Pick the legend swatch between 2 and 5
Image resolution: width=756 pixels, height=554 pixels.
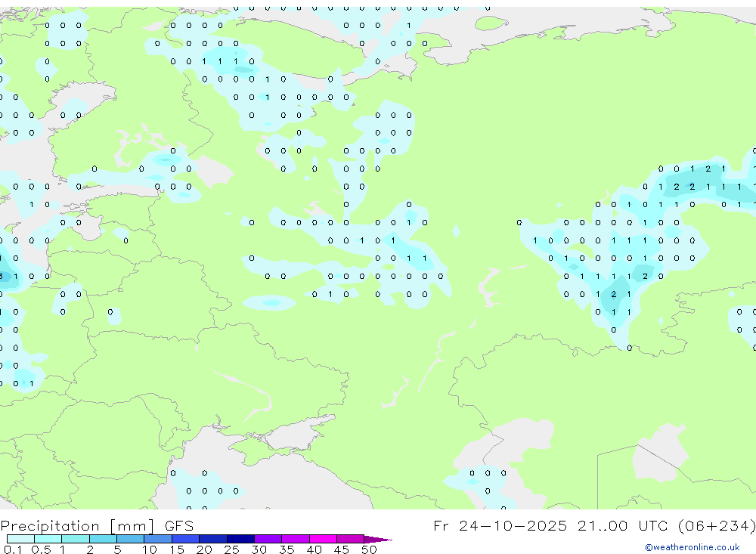click(x=103, y=539)
